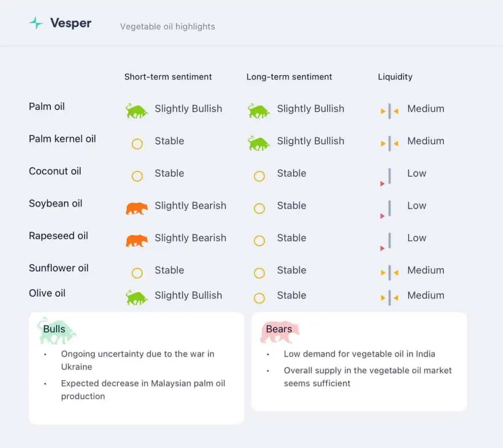Click Palm kernel oil long-term bull icon
The width and height of the screenshot is (503, 448).
259,143
